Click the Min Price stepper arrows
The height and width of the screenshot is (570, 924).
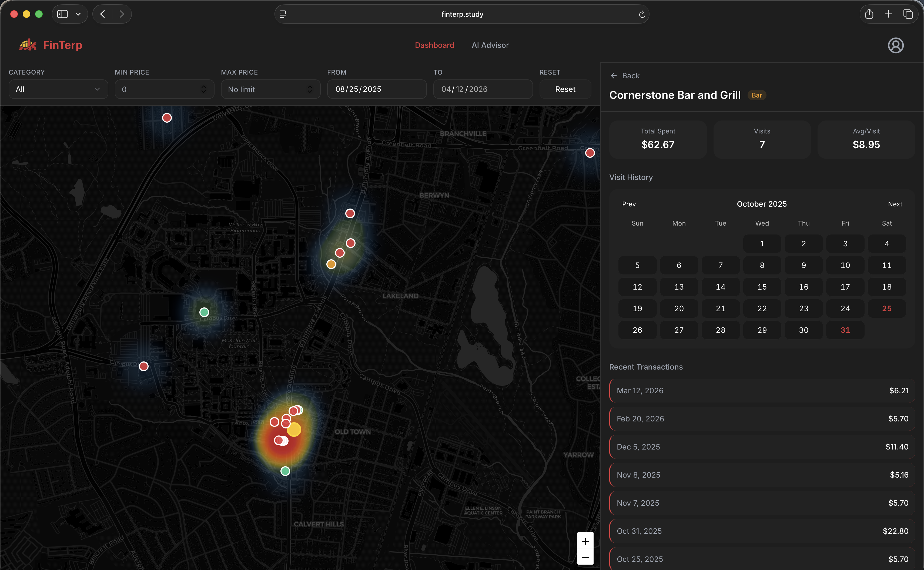[x=203, y=89]
